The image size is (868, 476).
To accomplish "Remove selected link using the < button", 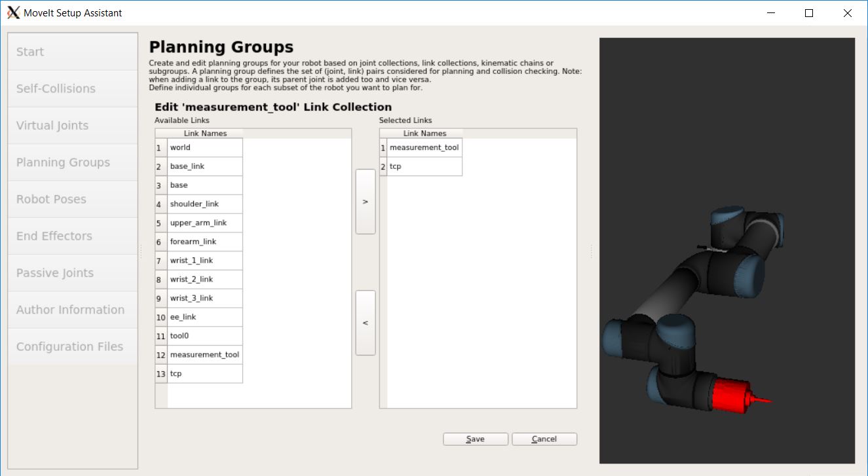I will pos(366,322).
